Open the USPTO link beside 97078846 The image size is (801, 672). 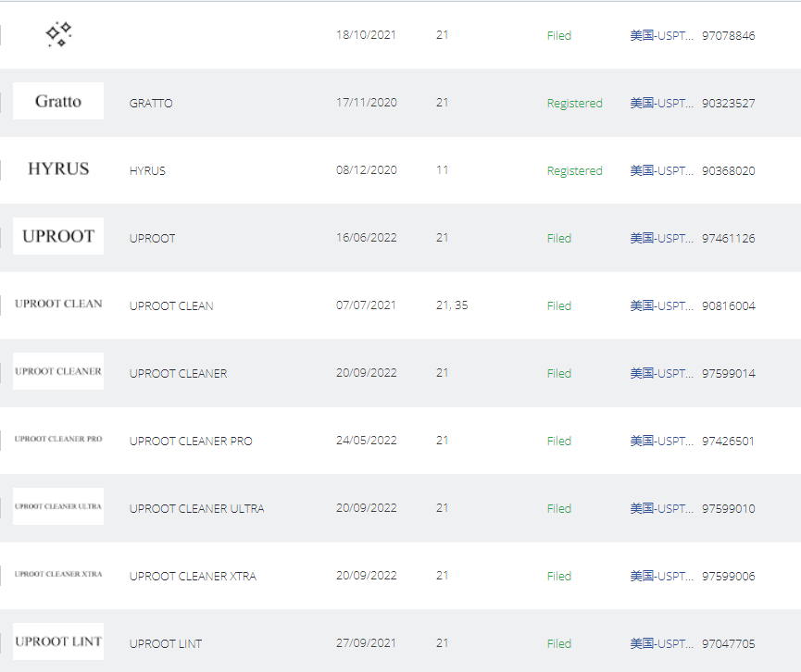661,35
